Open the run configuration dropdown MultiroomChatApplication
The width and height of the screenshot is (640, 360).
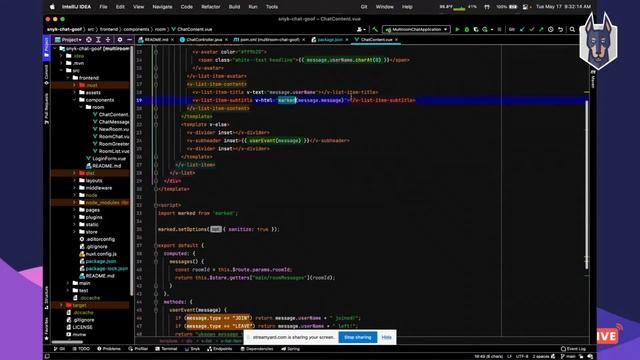pyautogui.click(x=416, y=29)
